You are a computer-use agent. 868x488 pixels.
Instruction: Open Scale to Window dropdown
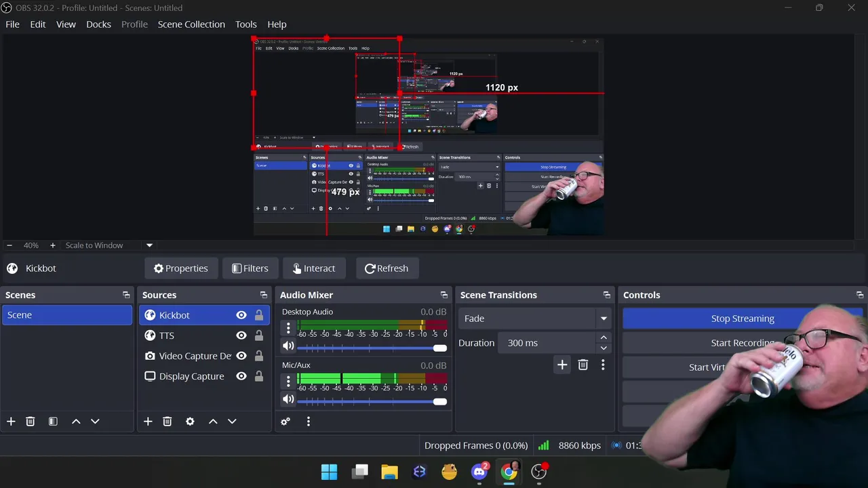click(x=108, y=245)
